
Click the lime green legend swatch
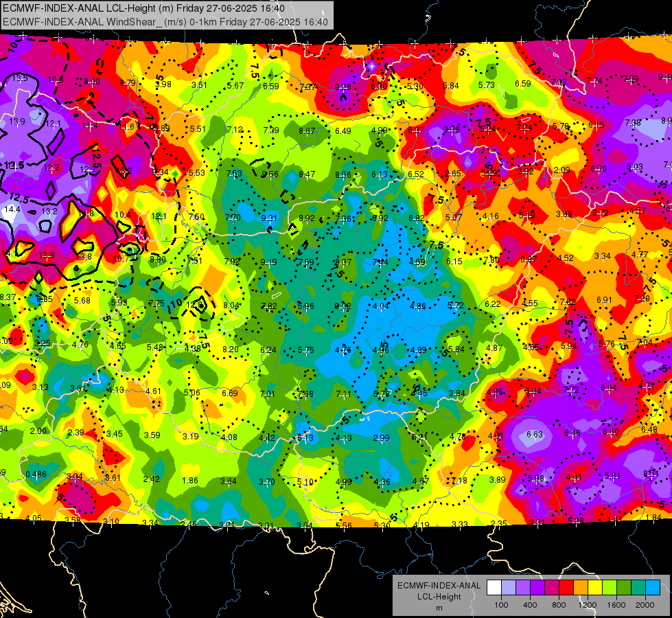610,588
